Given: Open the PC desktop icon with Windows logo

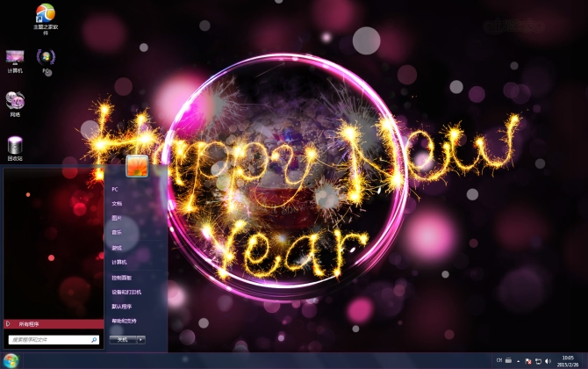Looking at the screenshot, I should coord(46,58).
